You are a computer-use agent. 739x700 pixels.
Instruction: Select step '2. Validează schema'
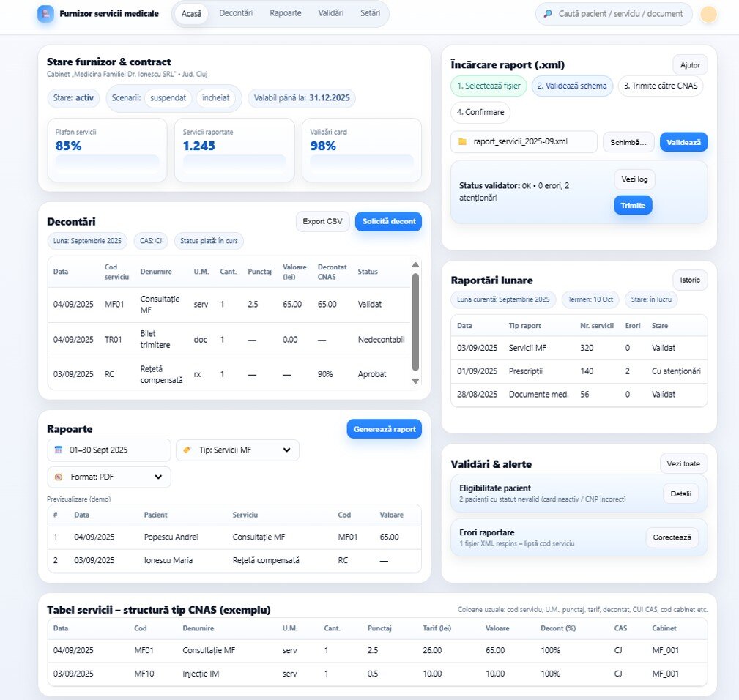(571, 86)
